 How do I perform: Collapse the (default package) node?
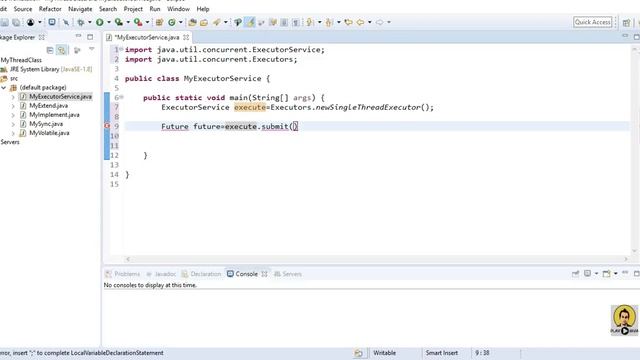click(x=4, y=87)
